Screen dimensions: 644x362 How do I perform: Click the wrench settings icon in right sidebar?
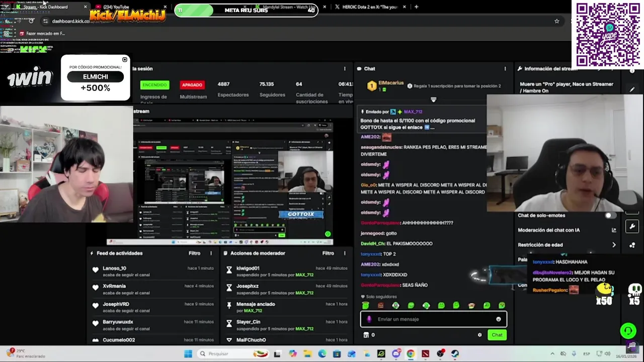632,227
